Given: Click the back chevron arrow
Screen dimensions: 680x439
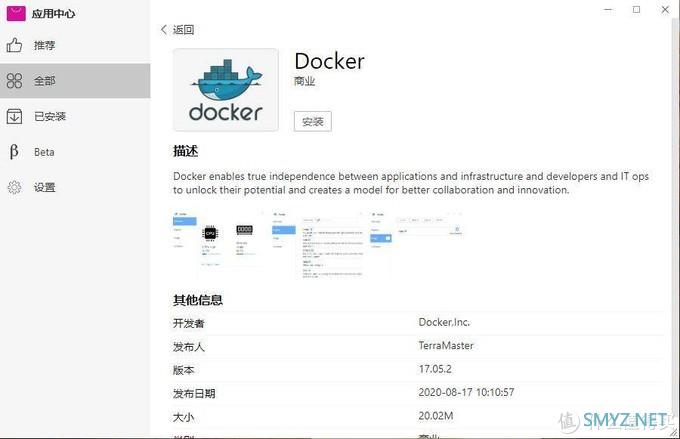Looking at the screenshot, I should click(163, 29).
